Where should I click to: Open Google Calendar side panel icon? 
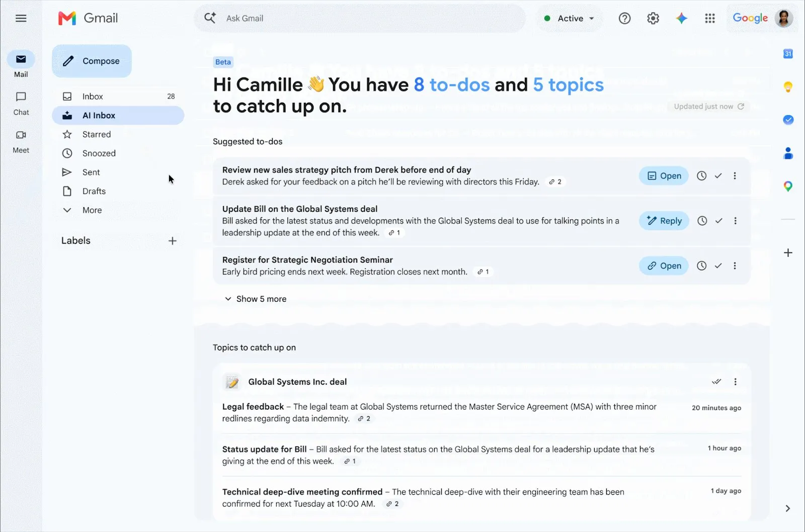pyautogui.click(x=788, y=54)
